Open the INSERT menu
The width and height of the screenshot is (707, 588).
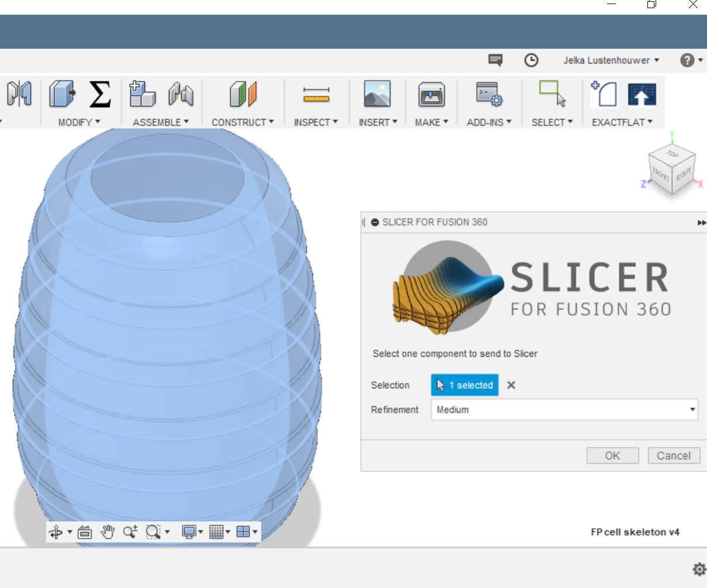[x=378, y=122]
